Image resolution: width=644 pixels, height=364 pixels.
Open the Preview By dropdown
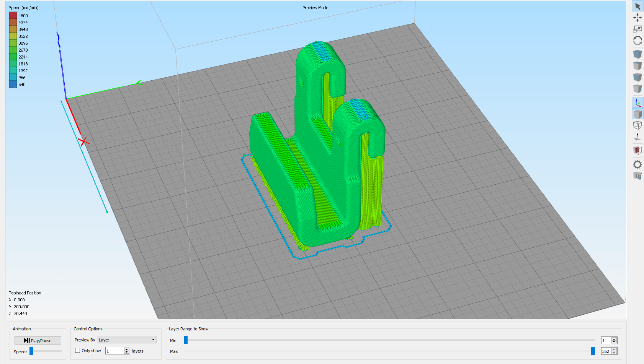tap(127, 340)
